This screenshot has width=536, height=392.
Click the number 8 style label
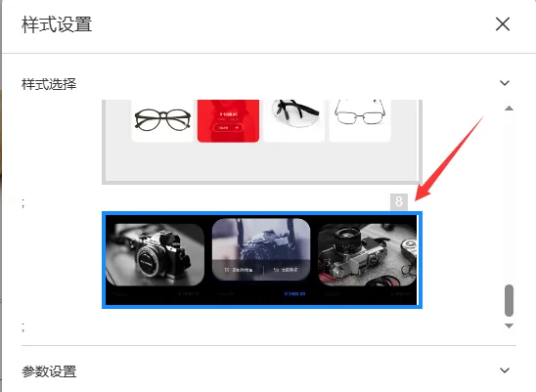[399, 201]
